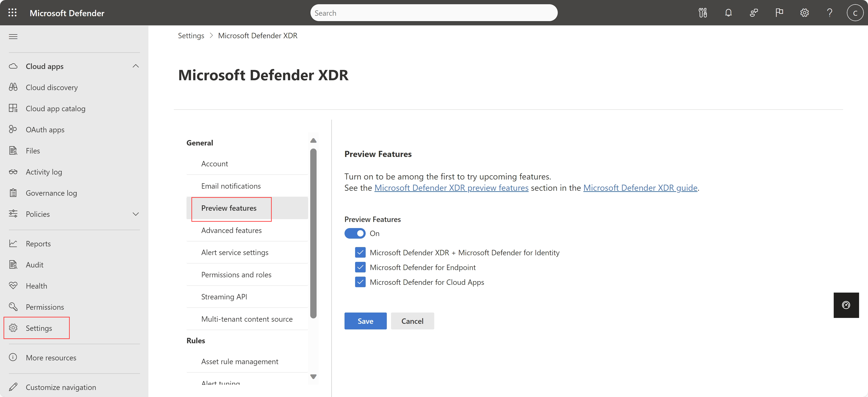Click the grid/apps waffle icon top left
Screen dimensions: 868x397
pos(12,12)
